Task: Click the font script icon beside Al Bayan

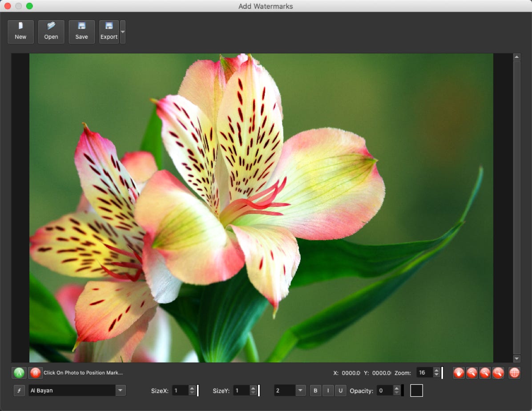Action: point(19,391)
